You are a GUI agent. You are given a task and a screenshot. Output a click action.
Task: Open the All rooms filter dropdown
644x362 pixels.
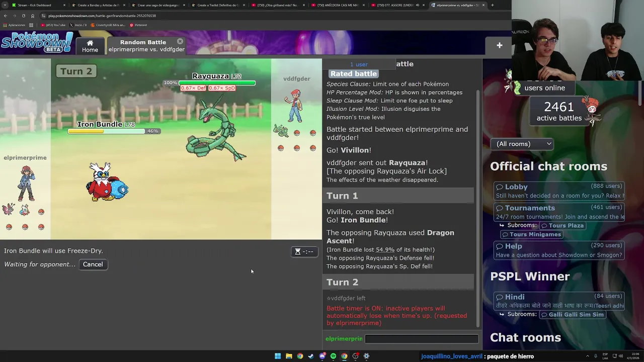[x=522, y=144]
